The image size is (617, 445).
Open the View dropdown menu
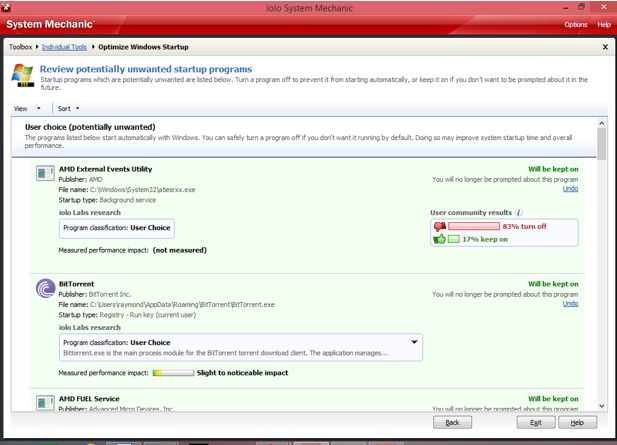[27, 109]
